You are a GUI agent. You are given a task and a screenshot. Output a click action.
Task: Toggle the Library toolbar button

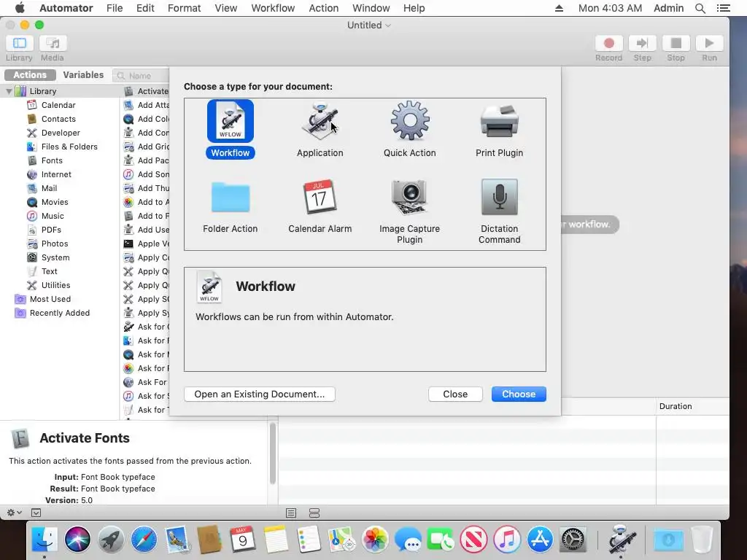20,43
